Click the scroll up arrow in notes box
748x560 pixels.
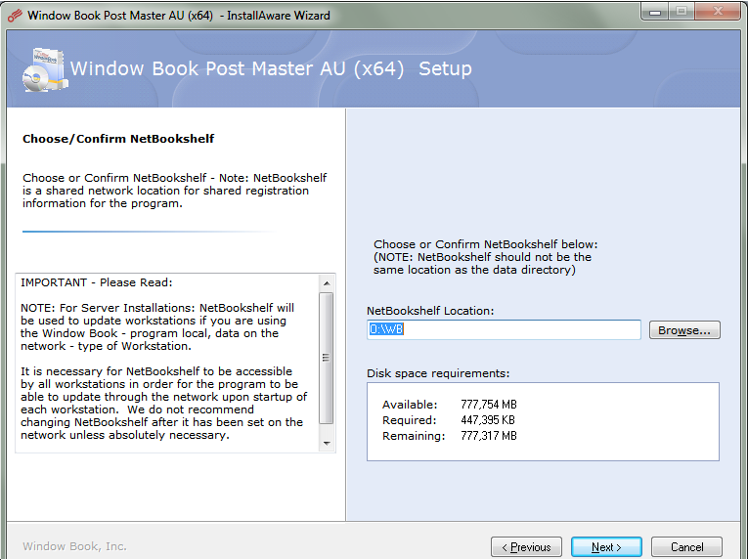pos(327,283)
